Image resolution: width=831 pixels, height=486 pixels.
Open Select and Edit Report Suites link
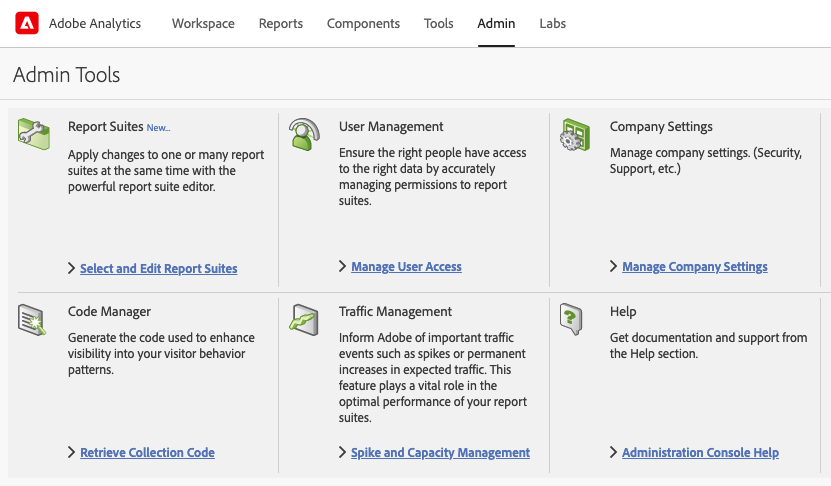158,268
